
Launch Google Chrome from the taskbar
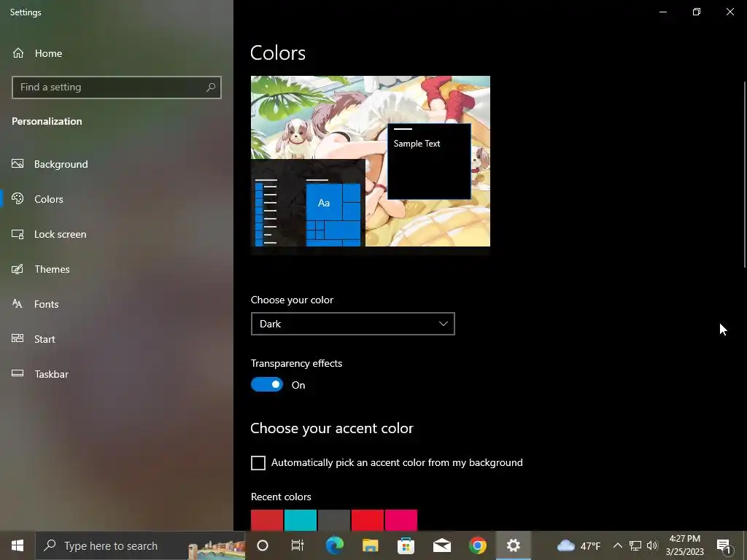(477, 545)
